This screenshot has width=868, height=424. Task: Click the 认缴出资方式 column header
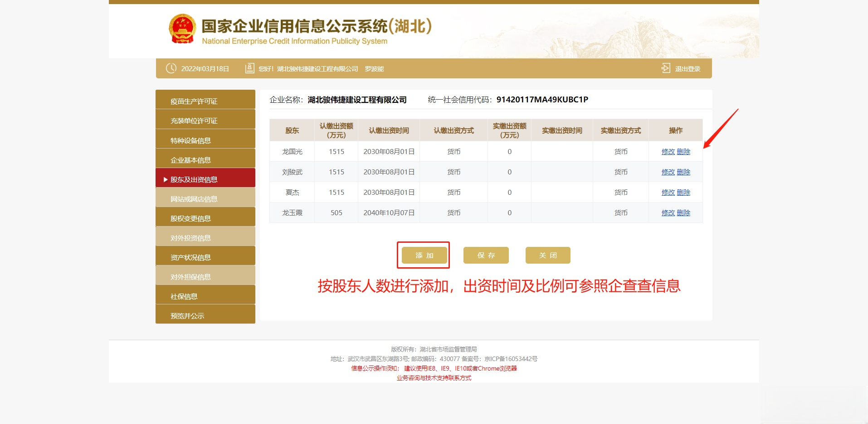point(454,130)
